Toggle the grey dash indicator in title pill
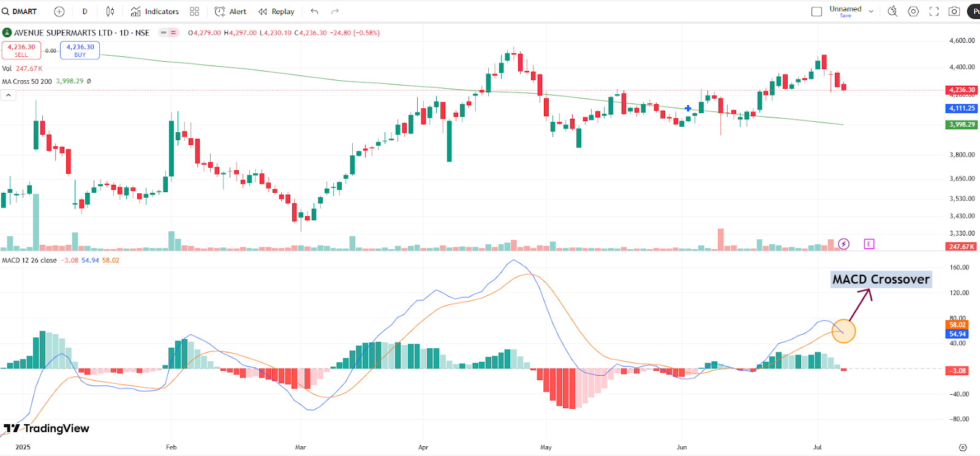The height and width of the screenshot is (456, 980). (164, 33)
